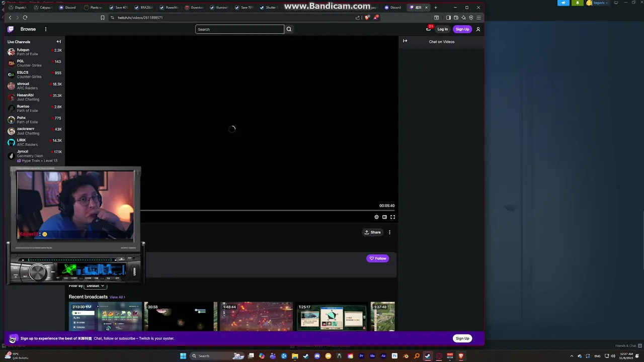Click the Twitch search magnifier button
The height and width of the screenshot is (362, 644).
pos(289,29)
